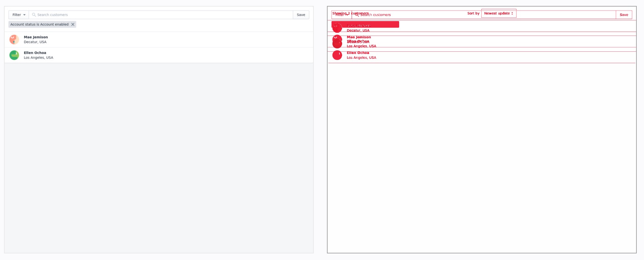Viewport: 644px width, 260px height.
Task: Click 'Los Angeles, USA' in left panel
Action: (x=39, y=58)
